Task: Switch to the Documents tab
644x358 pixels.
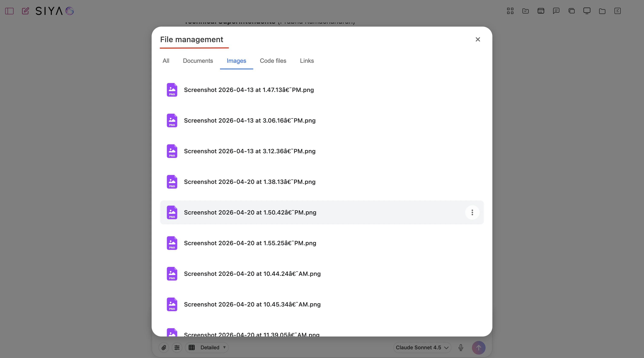Action: 198,61
